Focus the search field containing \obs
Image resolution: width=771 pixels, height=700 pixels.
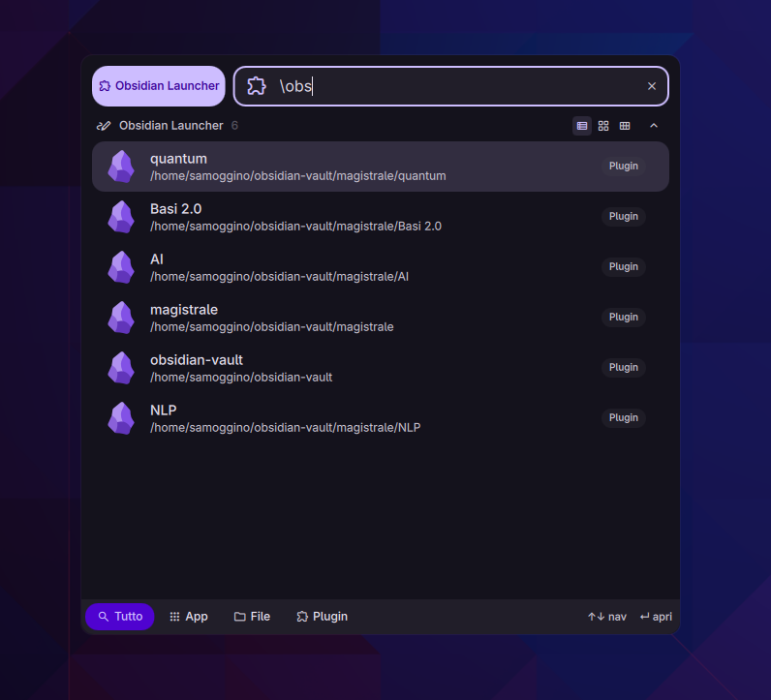pyautogui.click(x=451, y=86)
